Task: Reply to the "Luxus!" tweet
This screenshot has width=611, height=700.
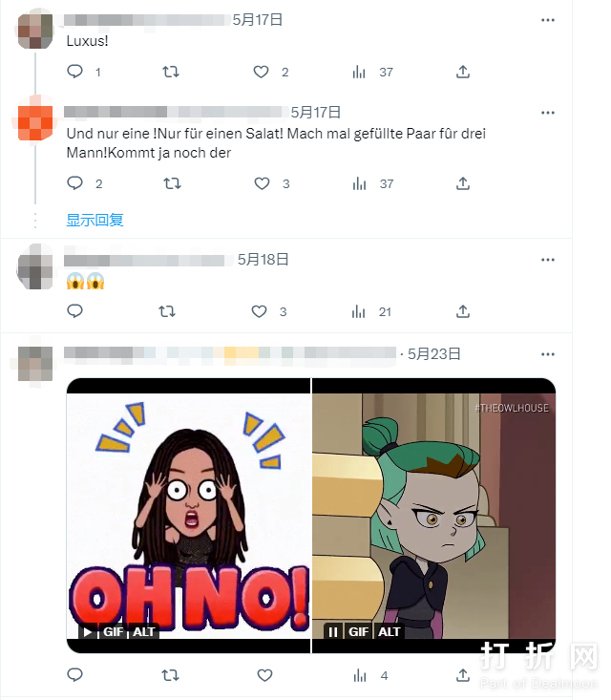Action: tap(75, 72)
